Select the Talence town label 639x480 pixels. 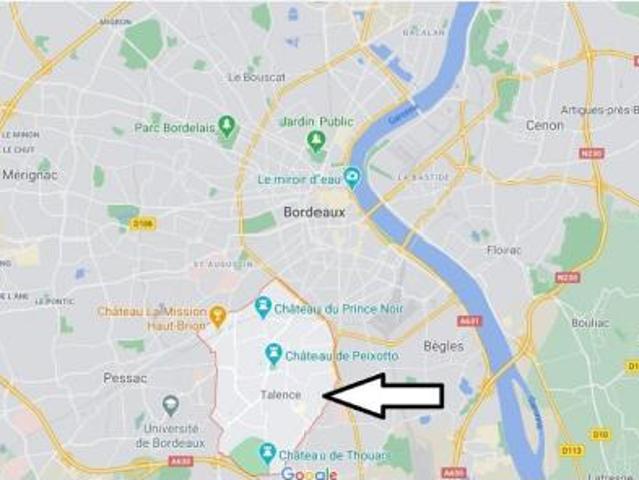click(x=281, y=395)
